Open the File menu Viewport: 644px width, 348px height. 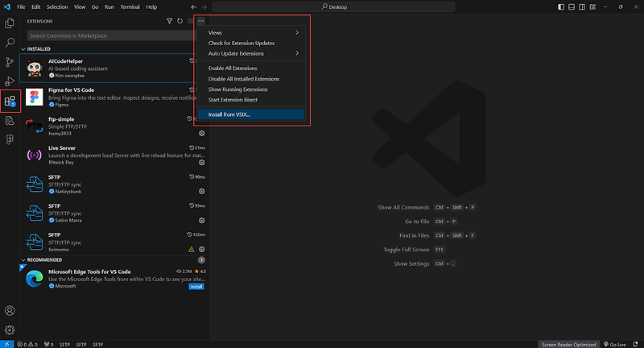point(21,7)
